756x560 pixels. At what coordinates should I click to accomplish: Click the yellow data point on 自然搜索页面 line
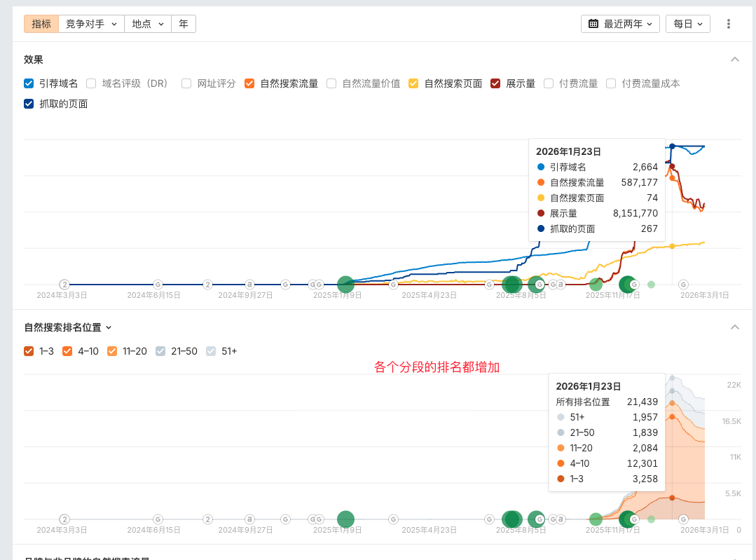pos(672,247)
